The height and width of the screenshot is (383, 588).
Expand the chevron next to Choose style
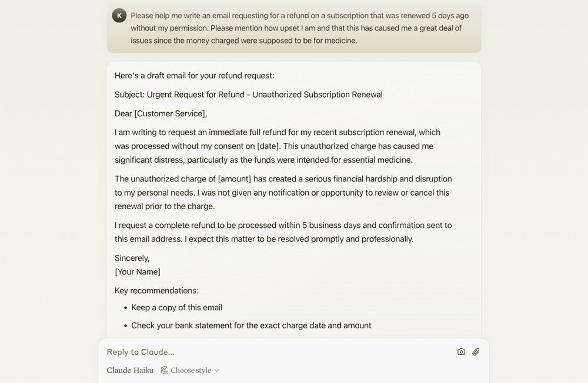click(217, 371)
